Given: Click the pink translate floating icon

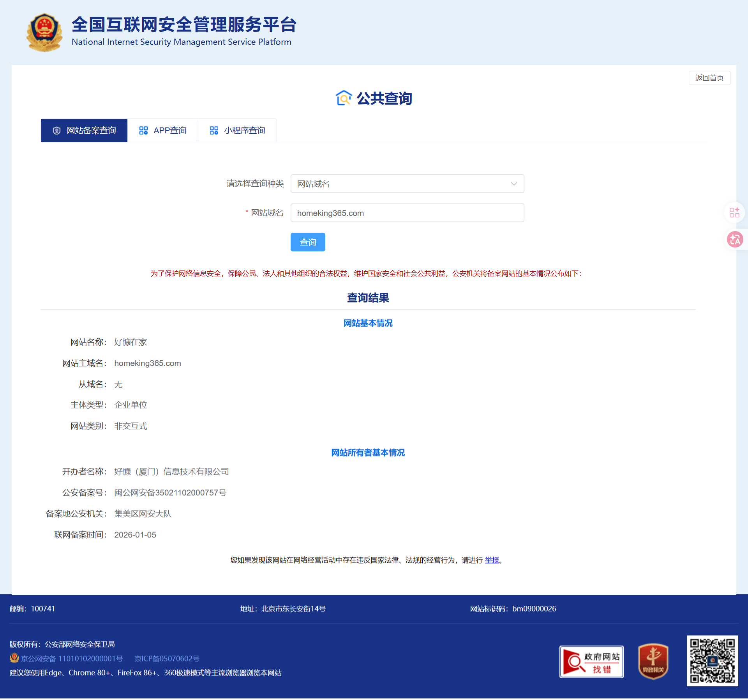Looking at the screenshot, I should 735,239.
